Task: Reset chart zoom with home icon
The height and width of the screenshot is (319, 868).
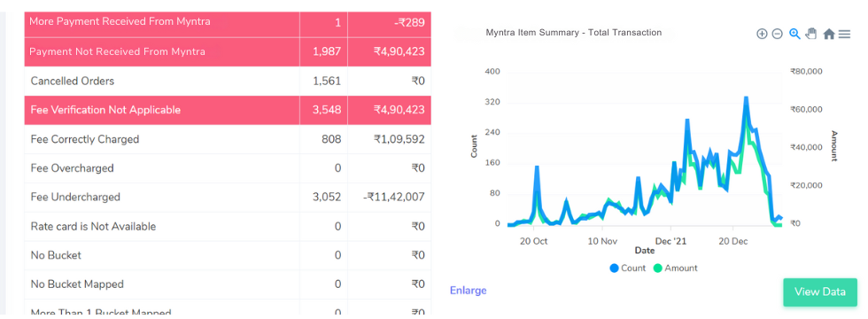Action: click(829, 34)
